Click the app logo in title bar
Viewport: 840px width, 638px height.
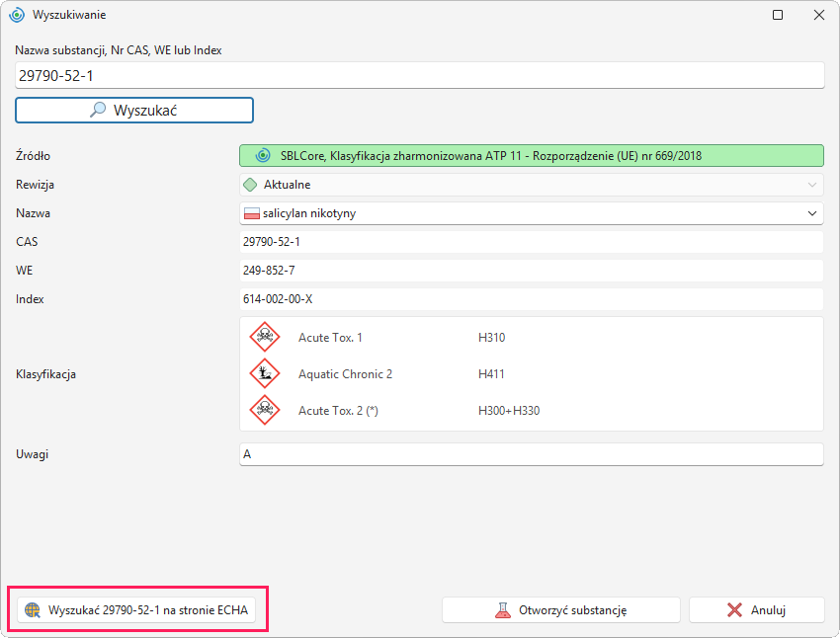tap(17, 15)
